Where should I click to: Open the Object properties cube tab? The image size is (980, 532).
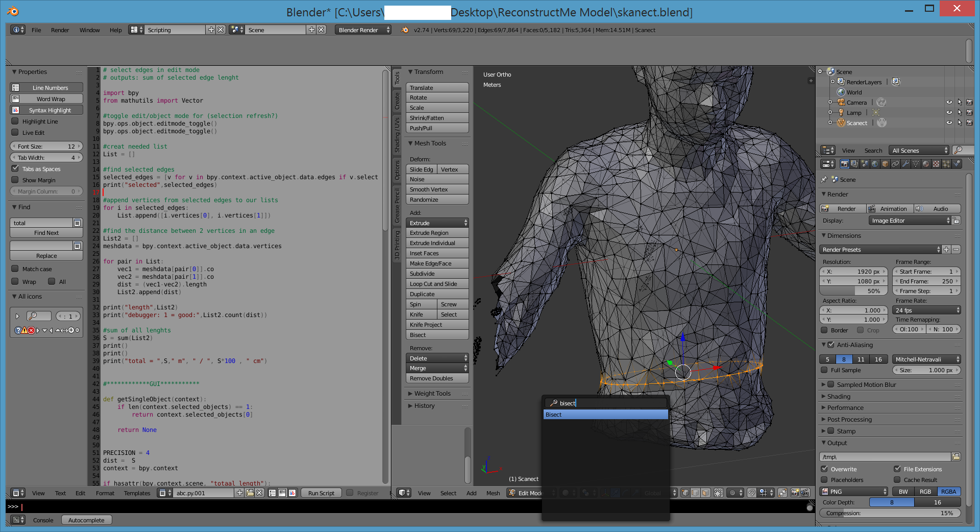tap(885, 164)
